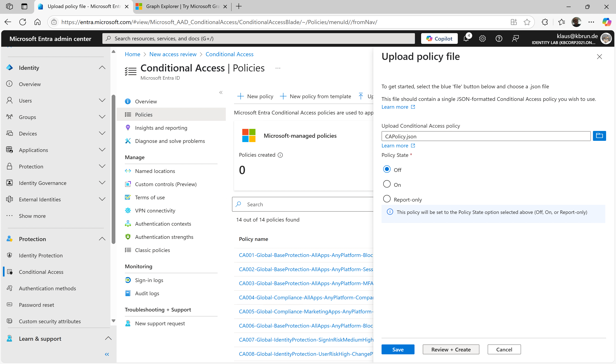
Task: Open the New access review breadcrumb
Action: (173, 54)
